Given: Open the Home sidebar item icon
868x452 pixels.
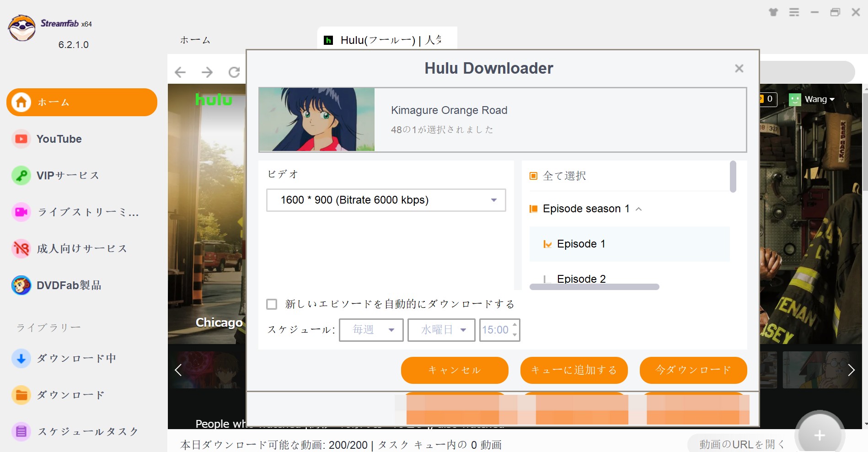Looking at the screenshot, I should [x=21, y=102].
